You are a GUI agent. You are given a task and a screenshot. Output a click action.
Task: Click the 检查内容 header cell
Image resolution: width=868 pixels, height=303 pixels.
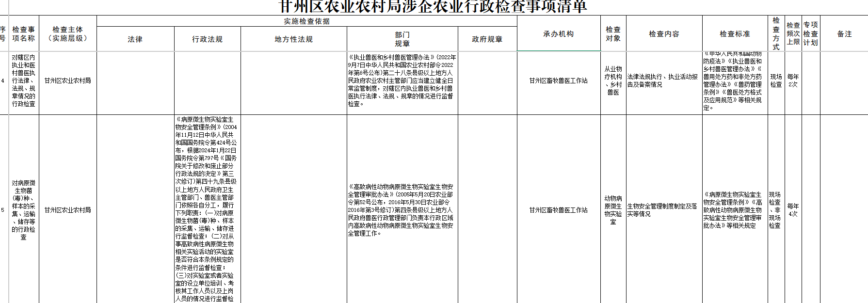tap(664, 34)
